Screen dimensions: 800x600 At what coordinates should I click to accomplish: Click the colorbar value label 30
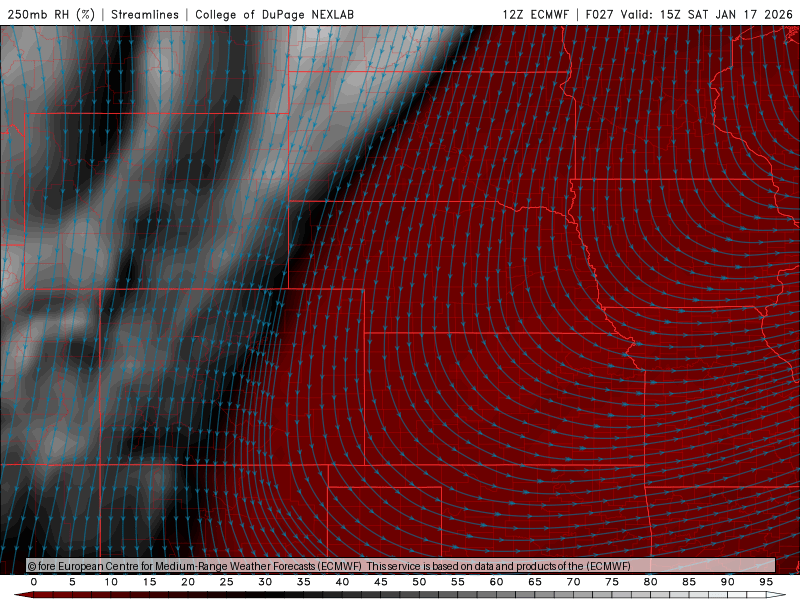click(x=265, y=582)
